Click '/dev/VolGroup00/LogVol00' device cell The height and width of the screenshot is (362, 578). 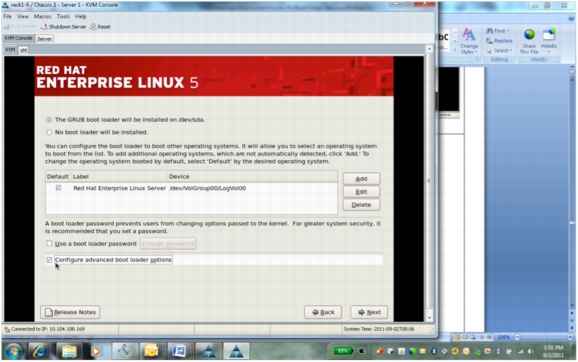[x=208, y=188]
